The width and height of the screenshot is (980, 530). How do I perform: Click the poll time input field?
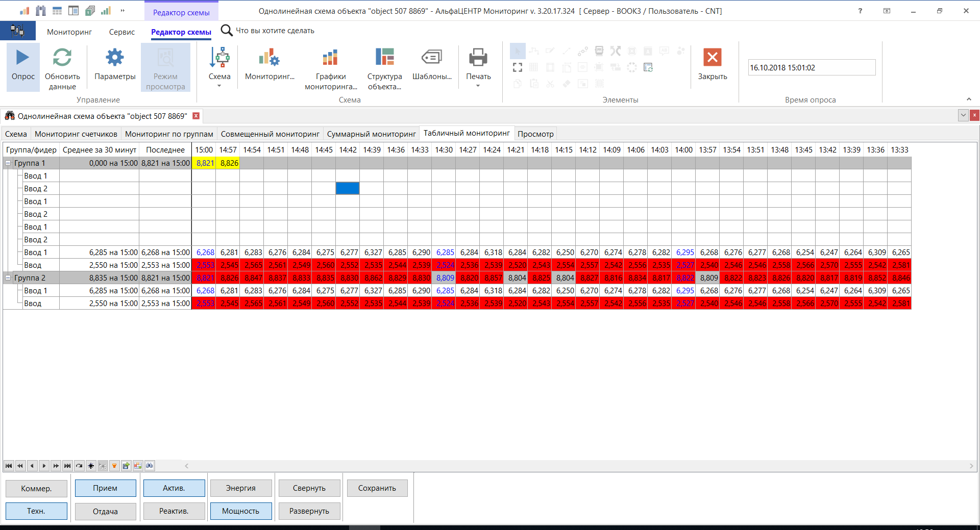[x=811, y=67]
